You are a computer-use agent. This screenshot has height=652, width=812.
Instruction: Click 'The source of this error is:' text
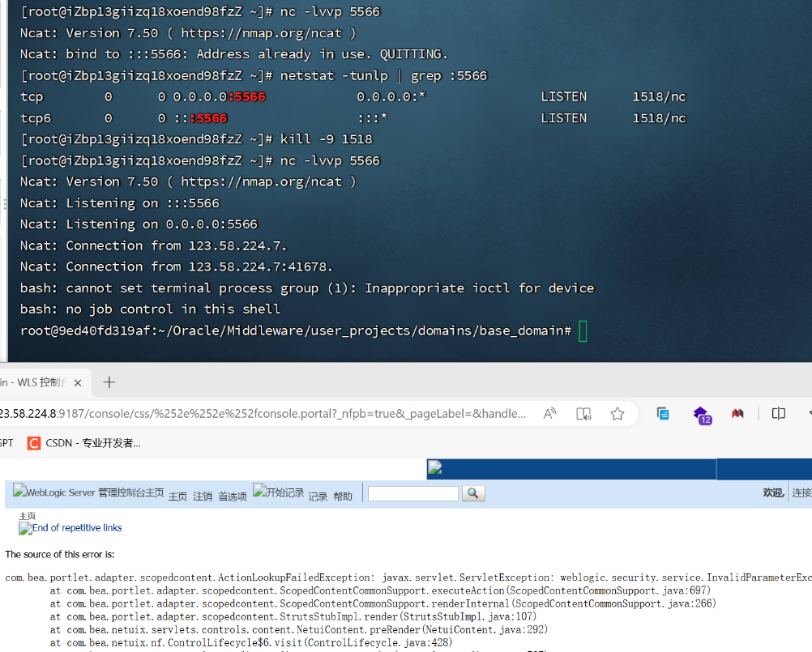59,554
